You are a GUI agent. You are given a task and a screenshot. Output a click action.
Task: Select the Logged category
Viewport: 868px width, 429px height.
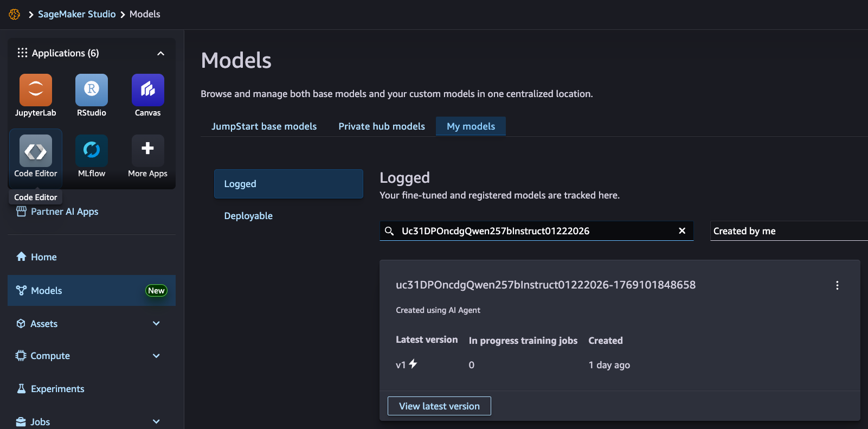point(288,184)
